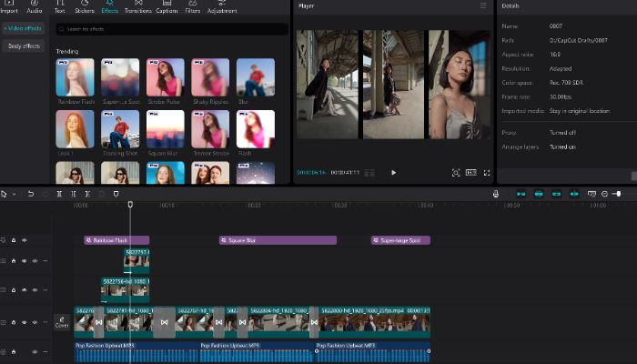This screenshot has height=364, width=637.
Task: Select the Square Blur effect clip on timeline
Action: click(278, 240)
